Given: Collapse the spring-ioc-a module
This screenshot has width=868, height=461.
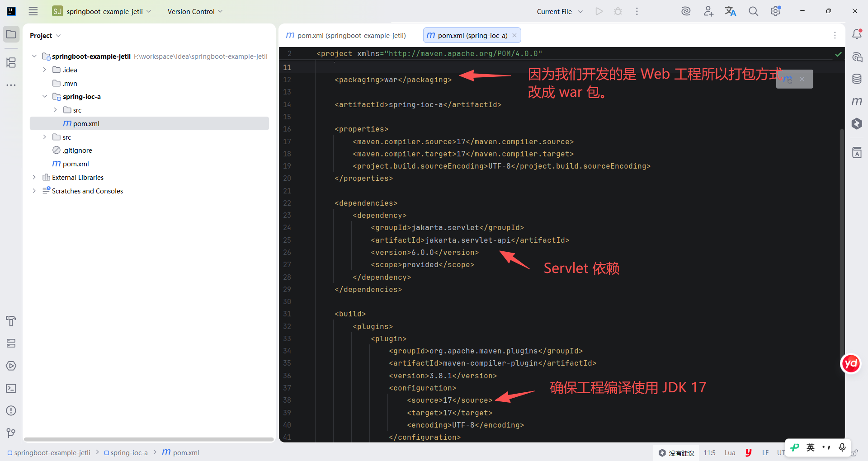Looking at the screenshot, I should tap(45, 96).
